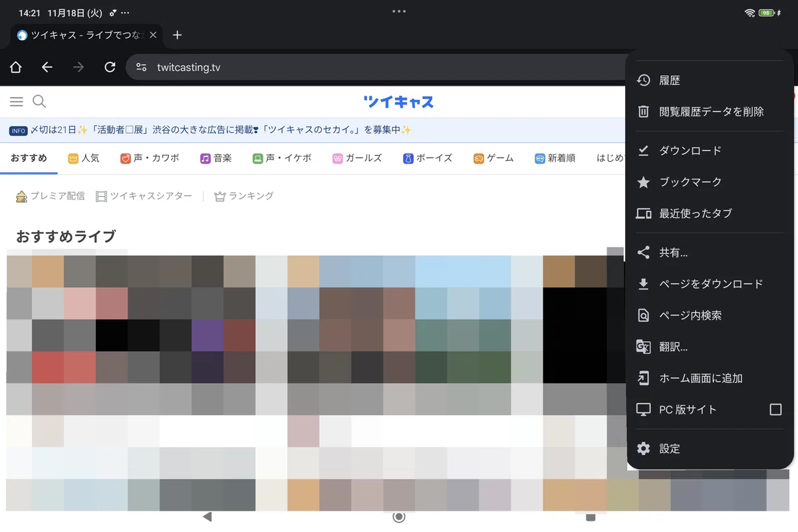Tap the Chrome home icon
Screen dimensions: 798x532
click(x=16, y=67)
